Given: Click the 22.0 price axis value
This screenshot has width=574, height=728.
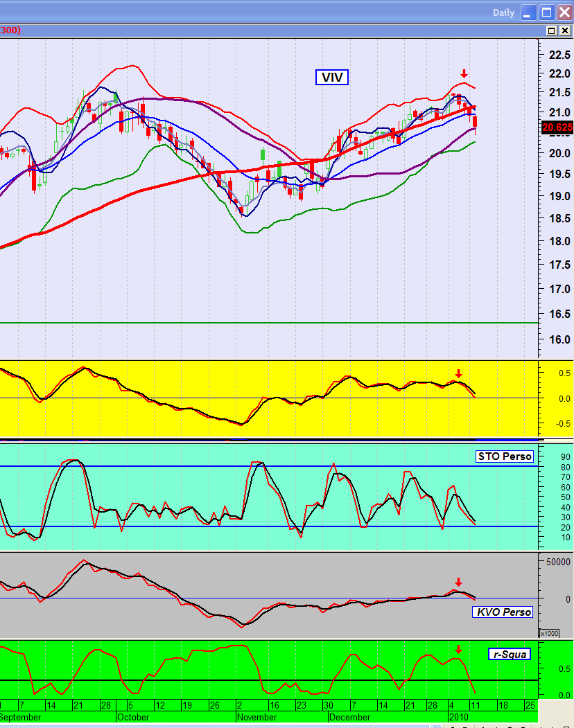Looking at the screenshot, I should pos(559,73).
